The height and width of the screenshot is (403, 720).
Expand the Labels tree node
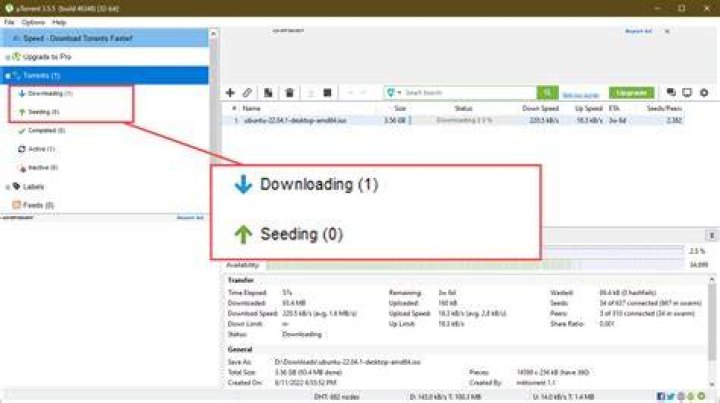(7, 187)
